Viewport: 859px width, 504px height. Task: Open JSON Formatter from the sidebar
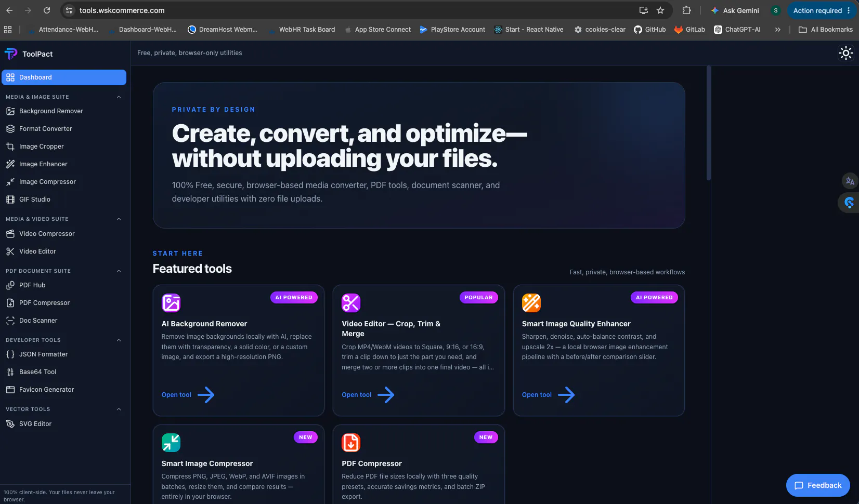pos(64,354)
